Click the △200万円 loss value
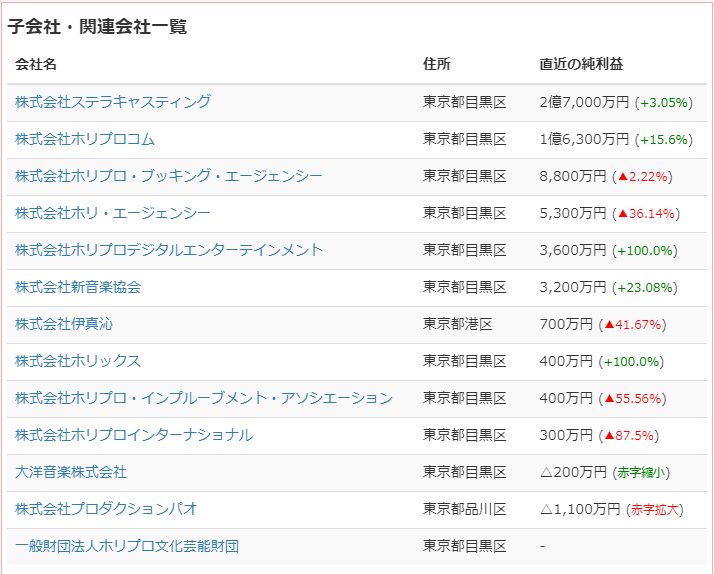Screen dimensions: 714x574 573,472
